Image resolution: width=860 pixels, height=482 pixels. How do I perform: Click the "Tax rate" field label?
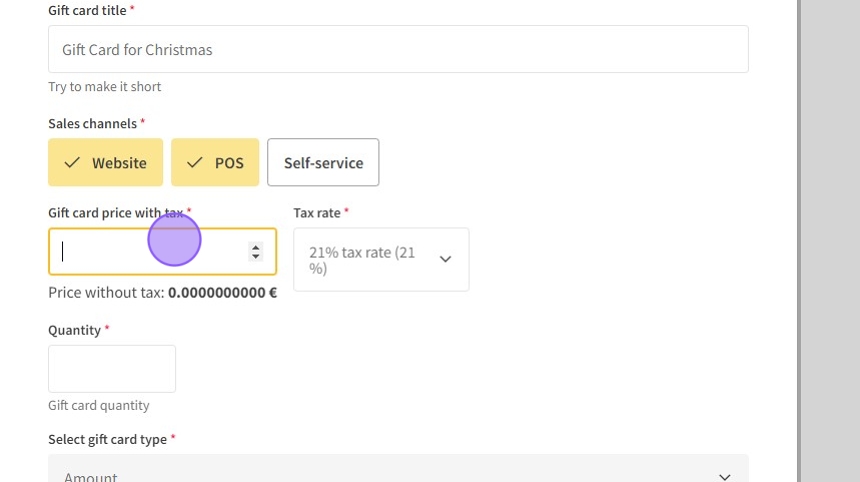(x=317, y=213)
